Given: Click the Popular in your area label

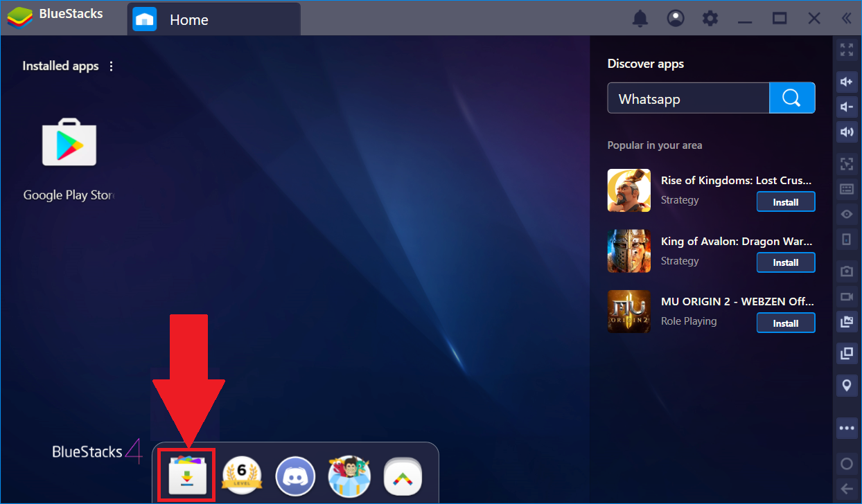Looking at the screenshot, I should pyautogui.click(x=655, y=145).
